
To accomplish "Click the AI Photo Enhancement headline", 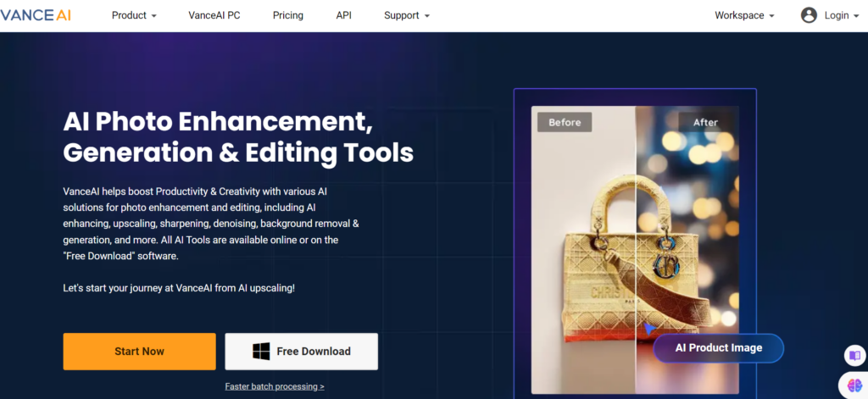I will click(x=238, y=136).
